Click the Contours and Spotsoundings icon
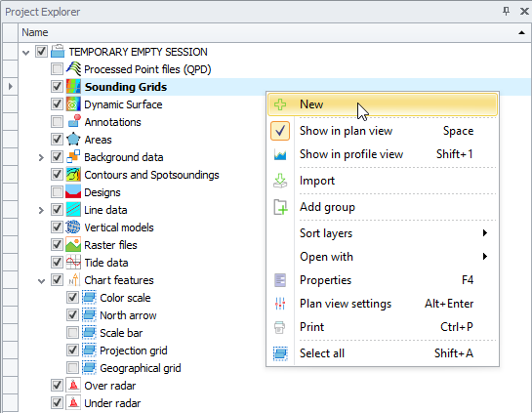Image resolution: width=532 pixels, height=413 pixels. coord(73,175)
